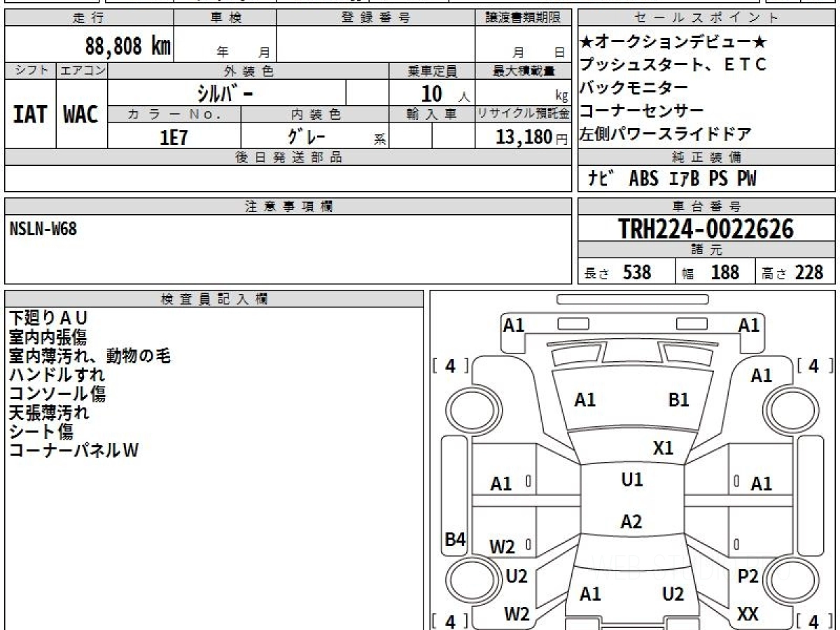The height and width of the screenshot is (630, 840).
Task: Select the 1E7 color code
Action: [174, 137]
